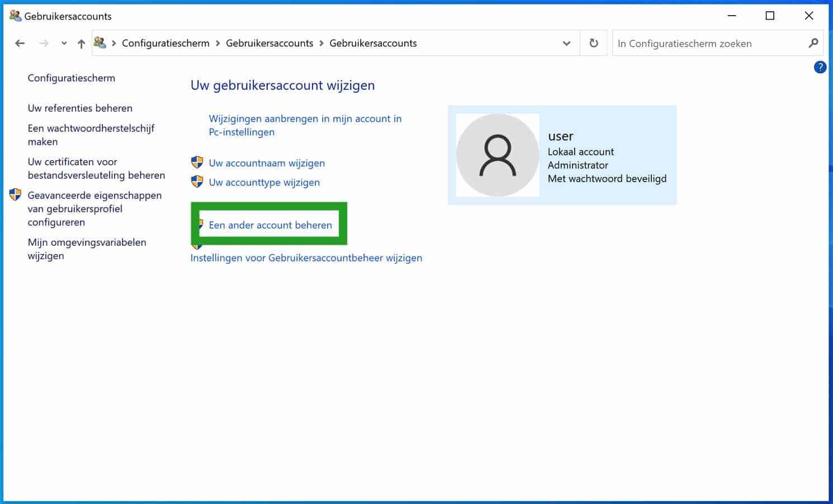Select middle Gebruikersaccounts breadcrumb item
833x504 pixels.
269,44
